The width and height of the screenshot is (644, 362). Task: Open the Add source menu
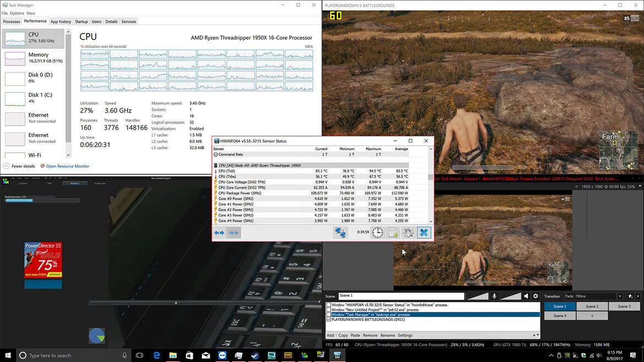coord(330,336)
